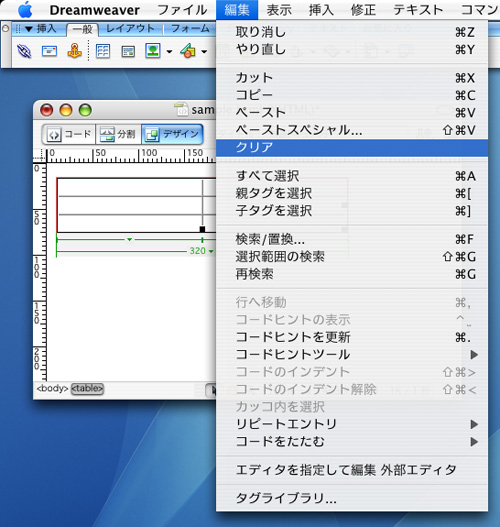Open the 挿入 menu in menu bar
The image size is (500, 527).
[x=321, y=10]
